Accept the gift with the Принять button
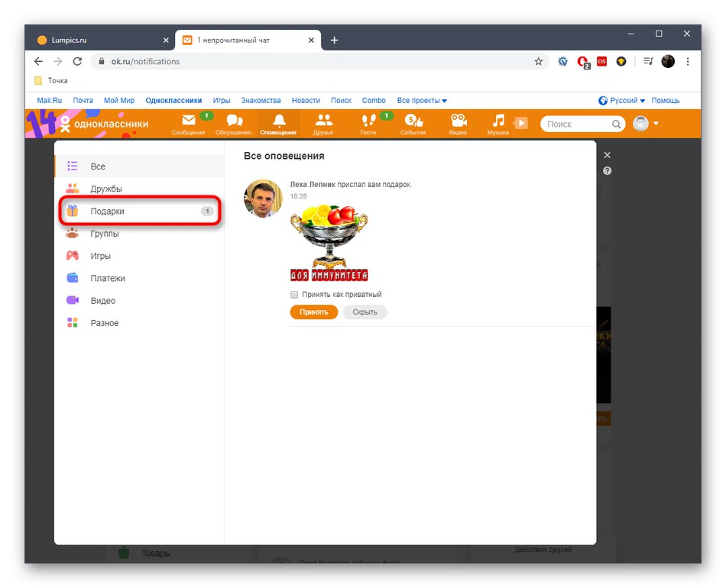Image resolution: width=726 pixels, height=588 pixels. (313, 312)
